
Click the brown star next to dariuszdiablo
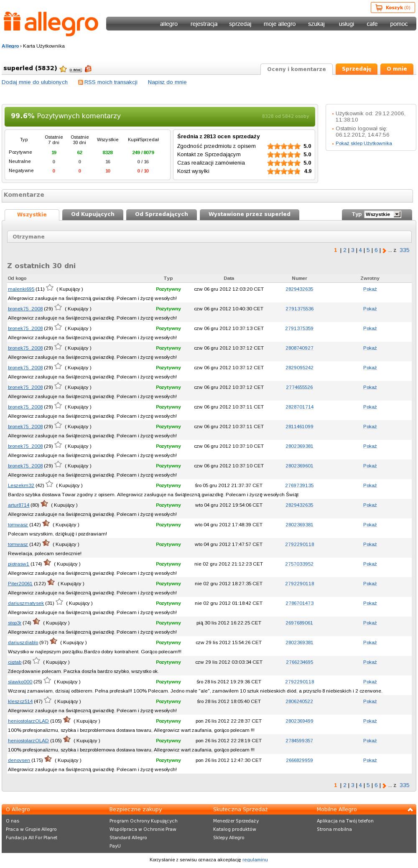(54, 641)
